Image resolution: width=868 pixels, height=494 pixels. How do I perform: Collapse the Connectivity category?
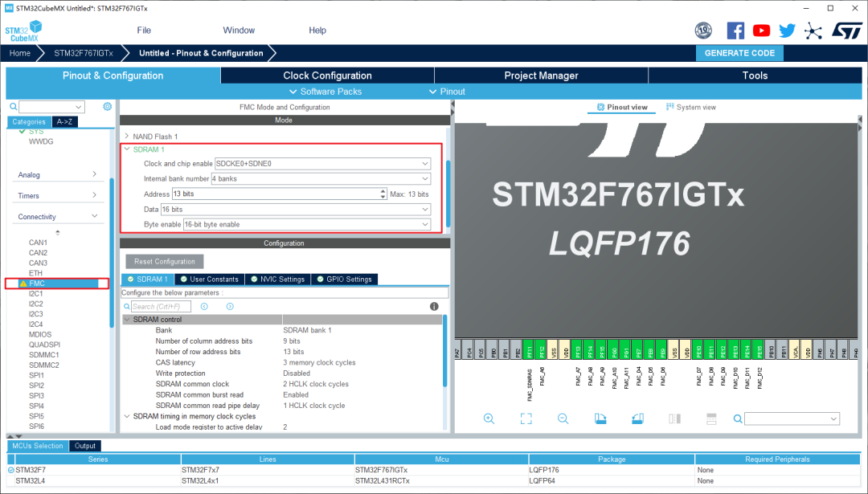tap(94, 216)
